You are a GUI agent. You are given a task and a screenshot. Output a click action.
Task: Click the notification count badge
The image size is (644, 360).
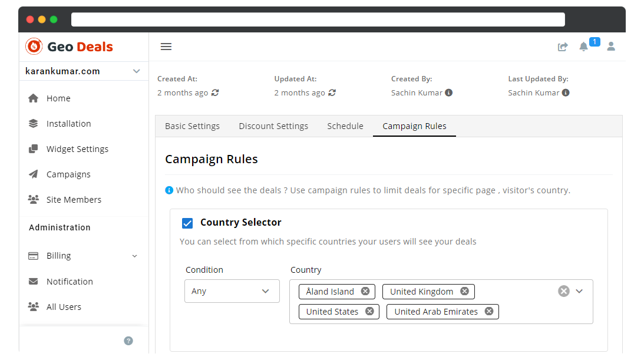click(x=595, y=42)
